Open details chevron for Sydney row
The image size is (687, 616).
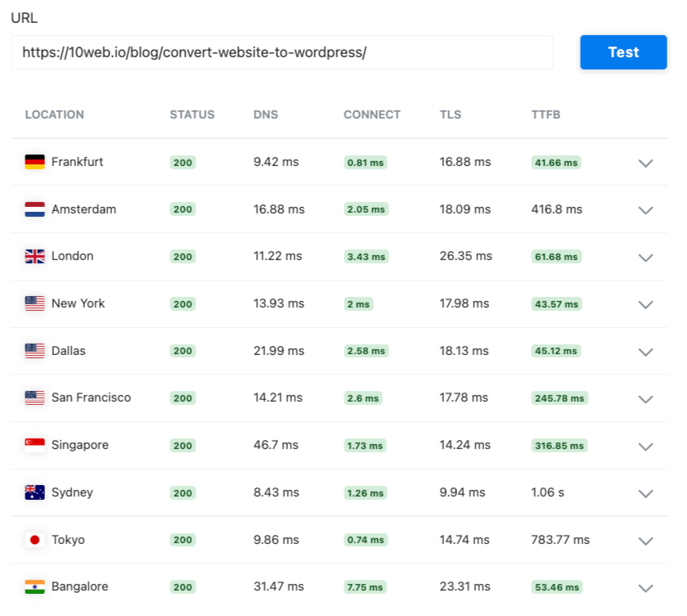(645, 494)
